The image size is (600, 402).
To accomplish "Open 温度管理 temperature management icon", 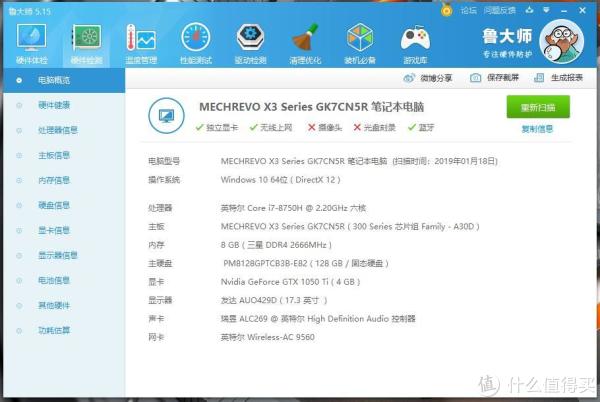I will click(141, 38).
